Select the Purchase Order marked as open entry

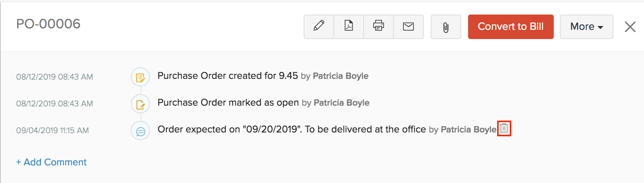point(228,103)
